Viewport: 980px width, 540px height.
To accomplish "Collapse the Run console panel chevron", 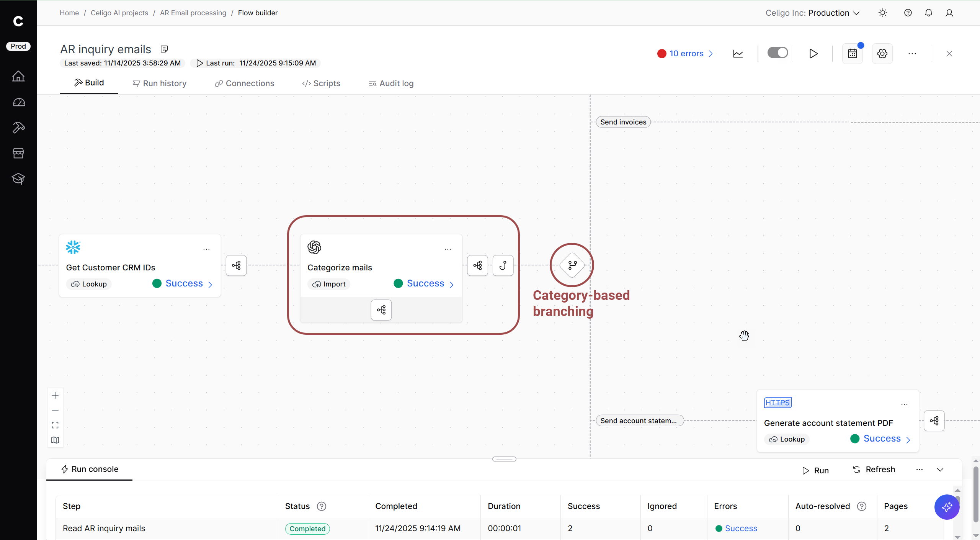I will tap(940, 470).
